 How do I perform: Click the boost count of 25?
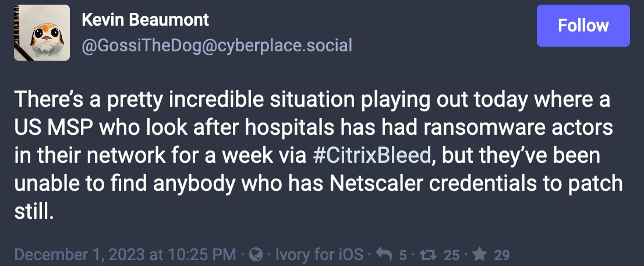click(x=452, y=255)
